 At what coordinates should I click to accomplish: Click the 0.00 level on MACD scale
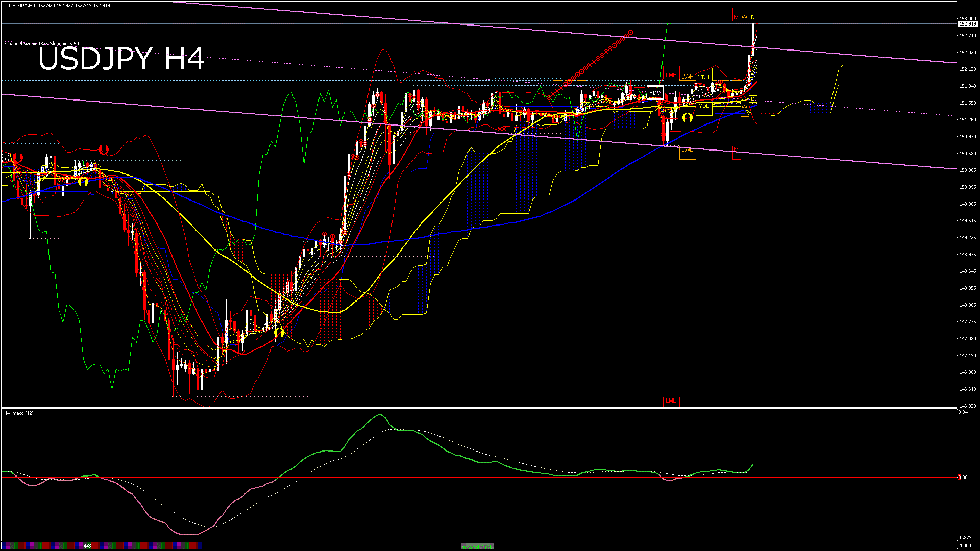pyautogui.click(x=963, y=478)
